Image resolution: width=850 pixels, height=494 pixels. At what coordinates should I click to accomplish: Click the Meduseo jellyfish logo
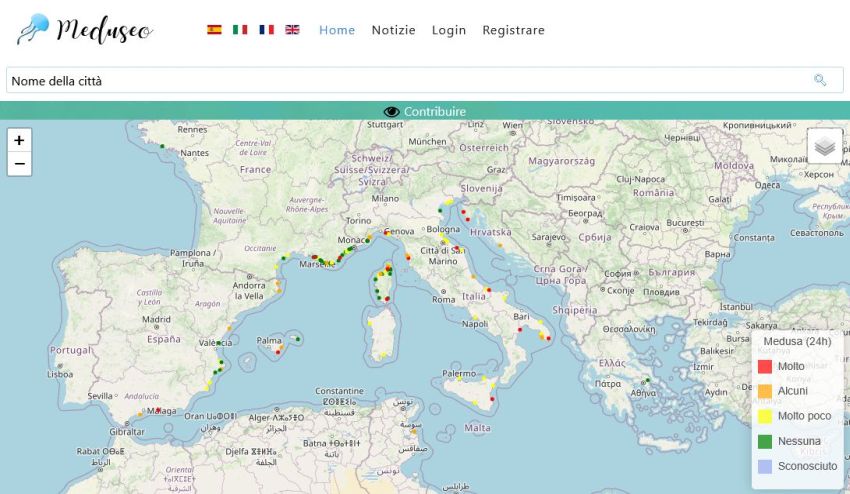85,29
